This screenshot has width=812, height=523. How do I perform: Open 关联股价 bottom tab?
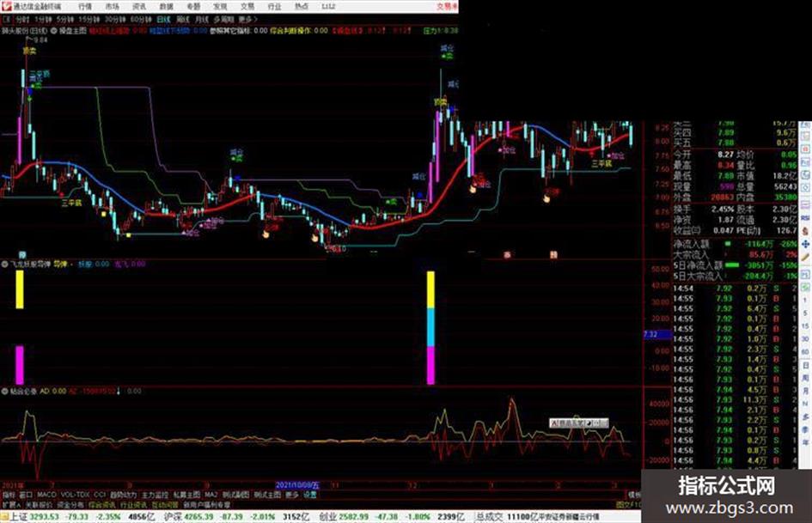(x=39, y=504)
